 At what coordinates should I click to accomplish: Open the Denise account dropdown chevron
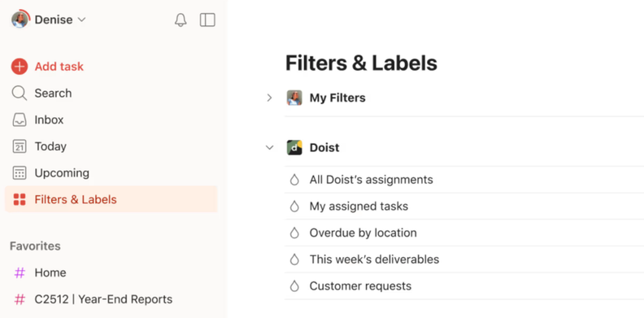tap(82, 20)
